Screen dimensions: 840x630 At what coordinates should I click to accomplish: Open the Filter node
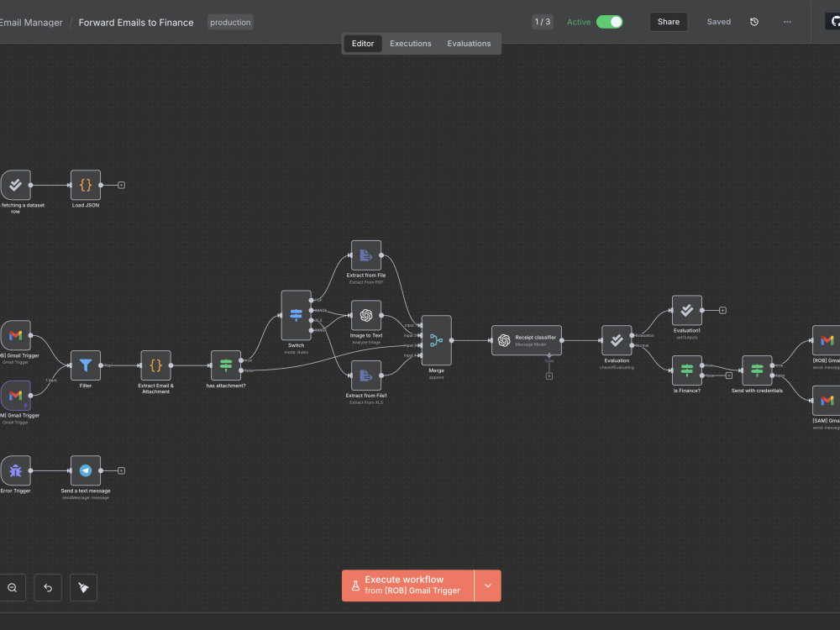[x=85, y=365]
